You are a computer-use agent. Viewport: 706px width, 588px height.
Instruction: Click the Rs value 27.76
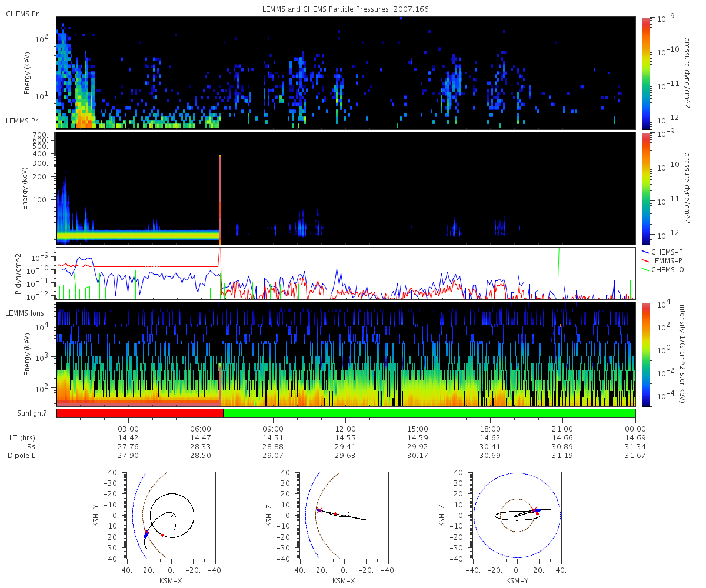pos(128,447)
